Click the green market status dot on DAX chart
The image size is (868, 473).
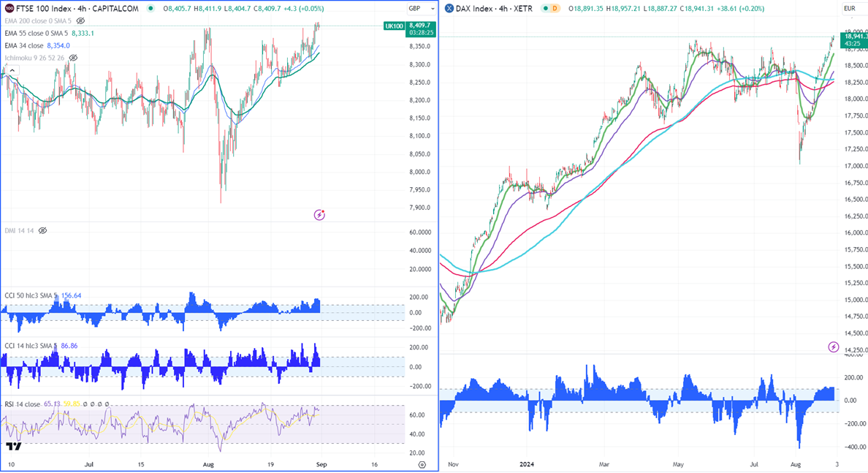point(546,8)
